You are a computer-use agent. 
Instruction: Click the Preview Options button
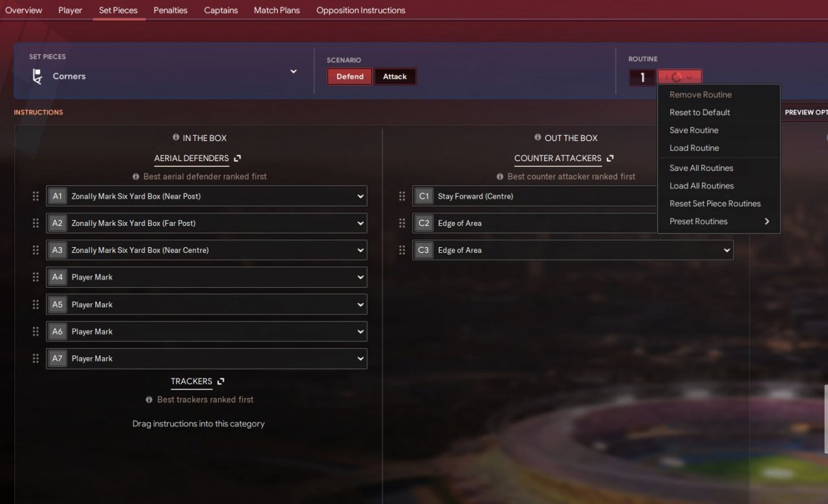click(805, 112)
